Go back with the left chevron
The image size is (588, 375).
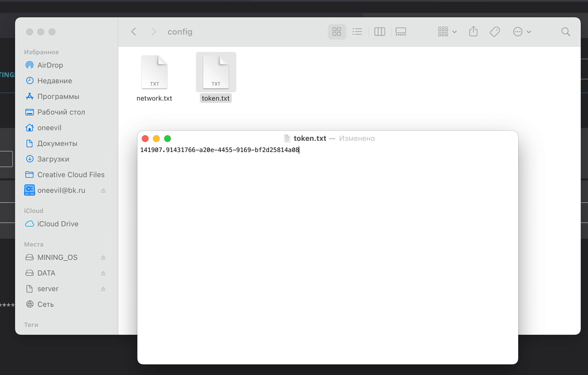click(134, 32)
